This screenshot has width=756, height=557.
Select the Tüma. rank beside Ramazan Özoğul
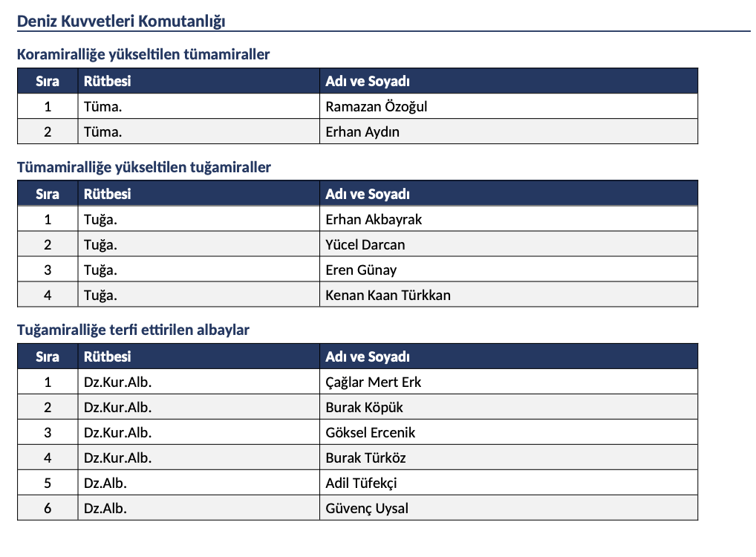pos(102,106)
